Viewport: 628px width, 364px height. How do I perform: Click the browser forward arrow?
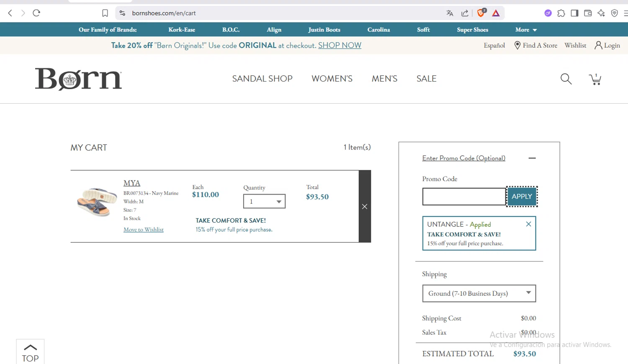[x=23, y=13]
